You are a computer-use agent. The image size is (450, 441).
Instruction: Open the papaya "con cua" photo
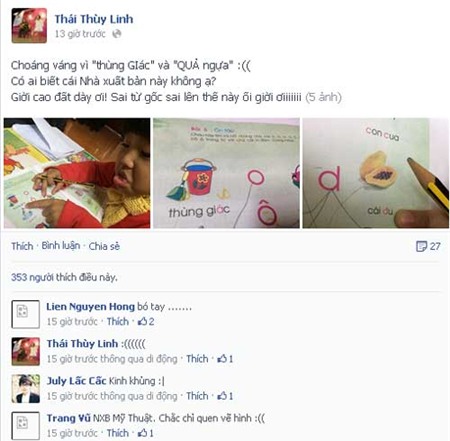(376, 173)
